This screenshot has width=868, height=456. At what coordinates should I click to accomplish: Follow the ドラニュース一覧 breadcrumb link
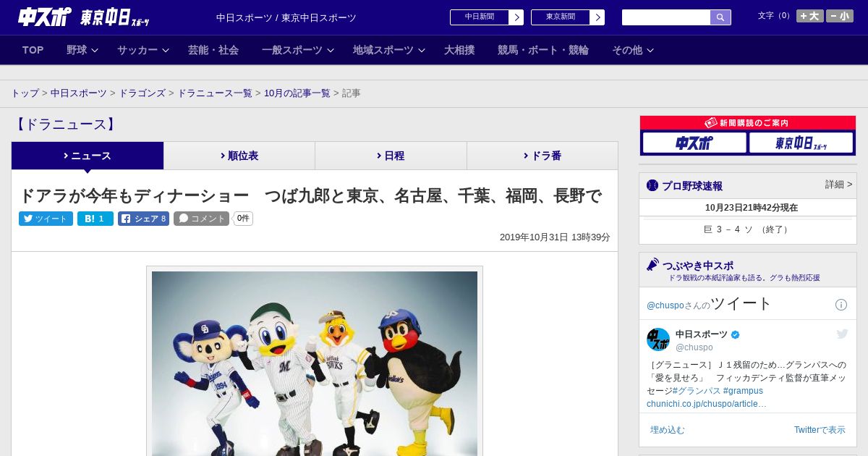coord(215,93)
